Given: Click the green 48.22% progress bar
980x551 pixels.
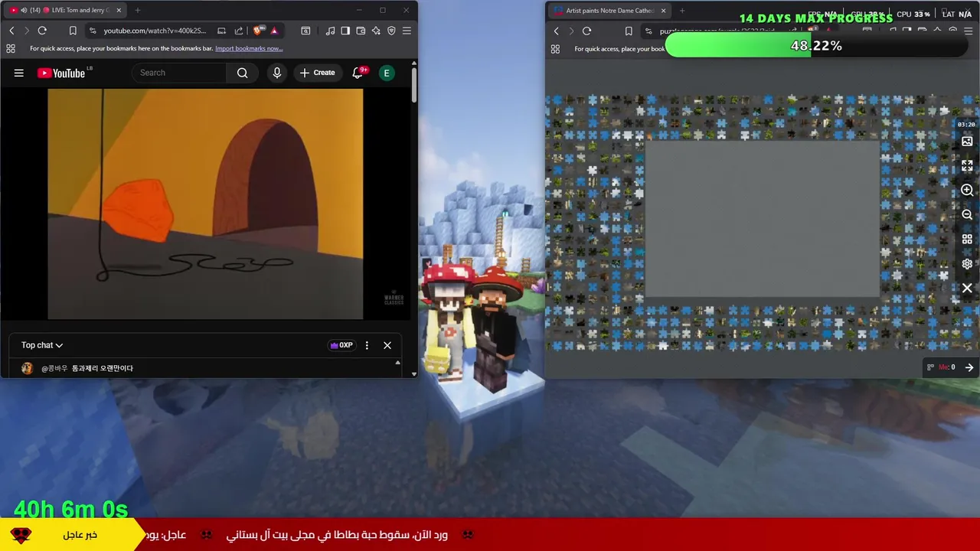Looking at the screenshot, I should tap(815, 46).
